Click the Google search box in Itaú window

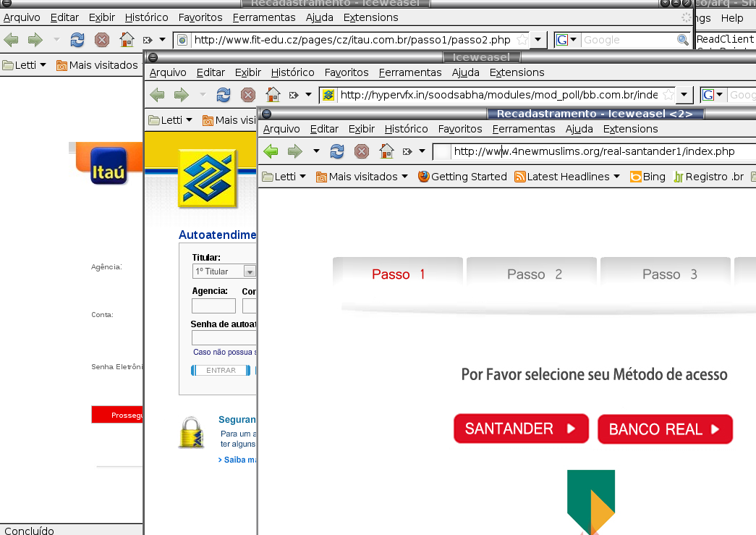click(x=629, y=40)
